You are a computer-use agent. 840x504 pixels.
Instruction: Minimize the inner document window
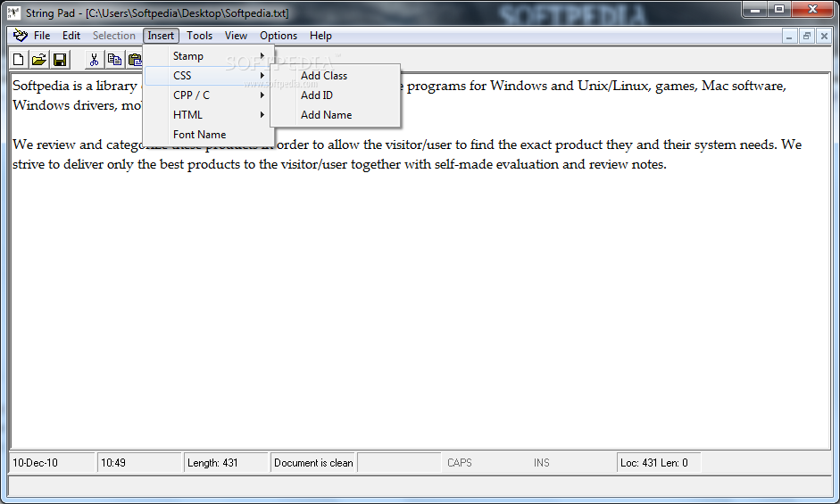(788, 36)
